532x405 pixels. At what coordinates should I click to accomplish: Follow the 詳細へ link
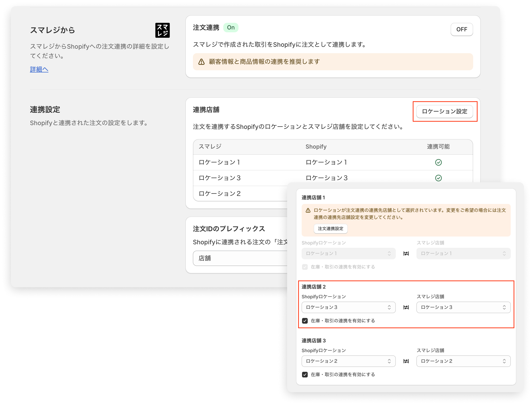click(39, 69)
